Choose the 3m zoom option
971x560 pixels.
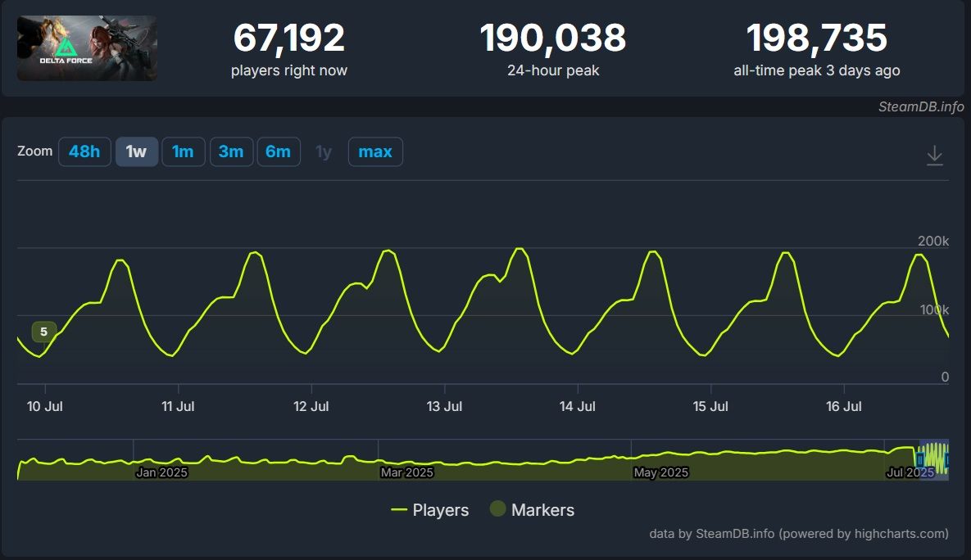230,152
